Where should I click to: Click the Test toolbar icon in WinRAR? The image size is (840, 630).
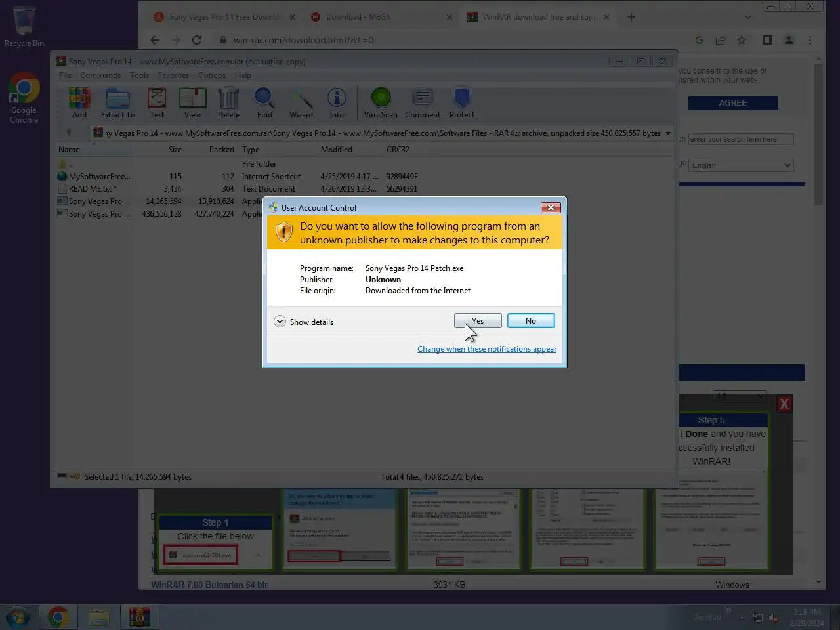[x=157, y=103]
